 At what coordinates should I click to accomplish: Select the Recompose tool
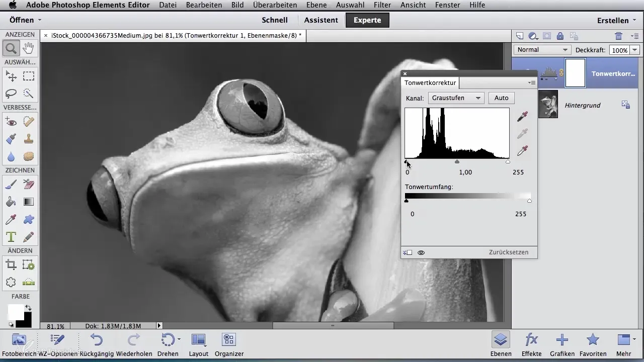click(29, 265)
